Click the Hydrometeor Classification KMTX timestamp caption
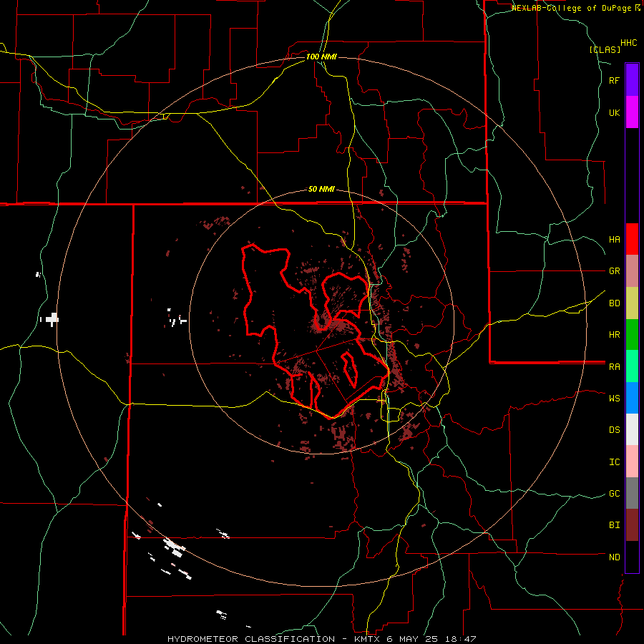Image resolution: width=644 pixels, height=644 pixels. click(x=322, y=639)
